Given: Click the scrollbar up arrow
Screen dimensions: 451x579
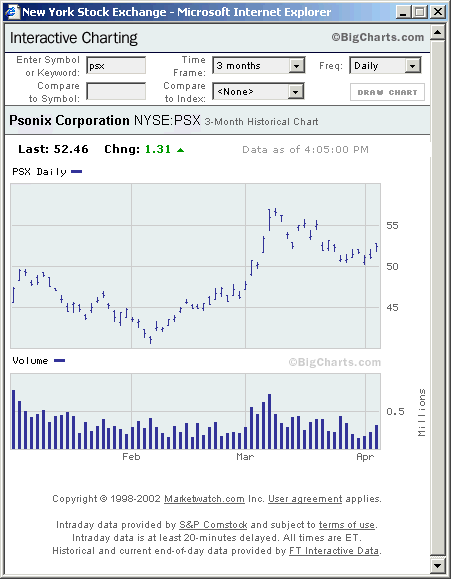Looking at the screenshot, I should coord(438,32).
